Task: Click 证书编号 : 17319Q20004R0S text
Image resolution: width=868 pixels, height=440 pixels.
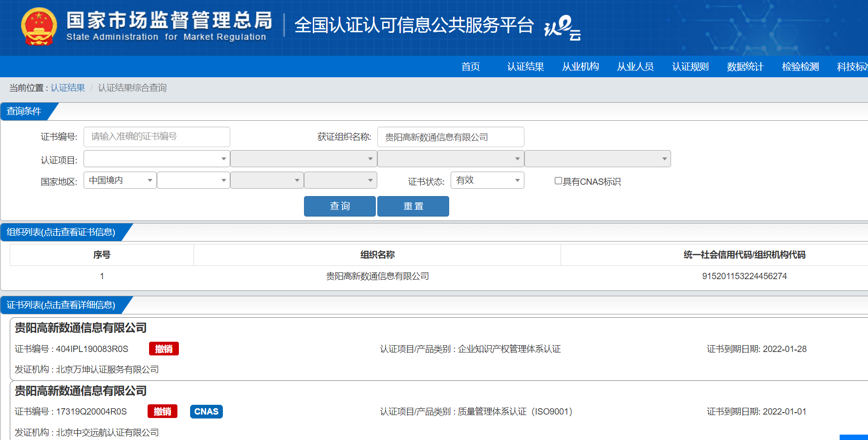Action: point(71,412)
